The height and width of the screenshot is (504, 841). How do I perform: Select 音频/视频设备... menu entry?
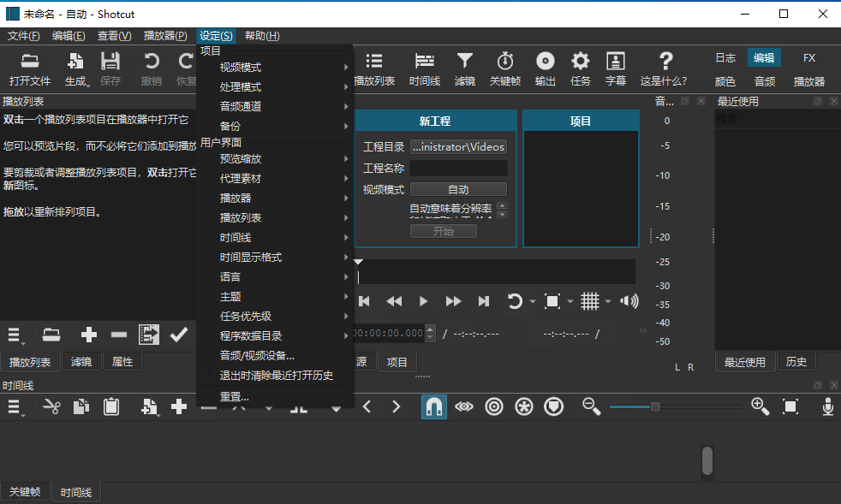pos(275,355)
